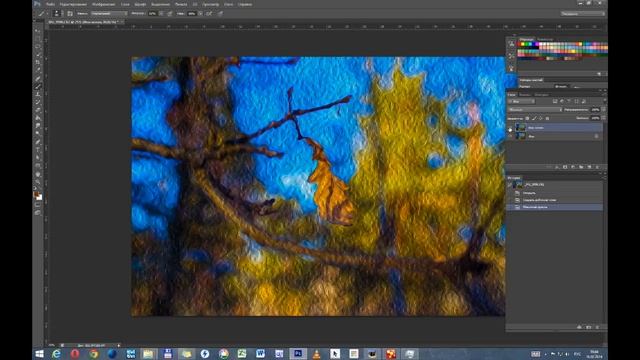Open the Edit (Редактирование) menu
Screen dimensions: 640x360
tap(73, 4)
